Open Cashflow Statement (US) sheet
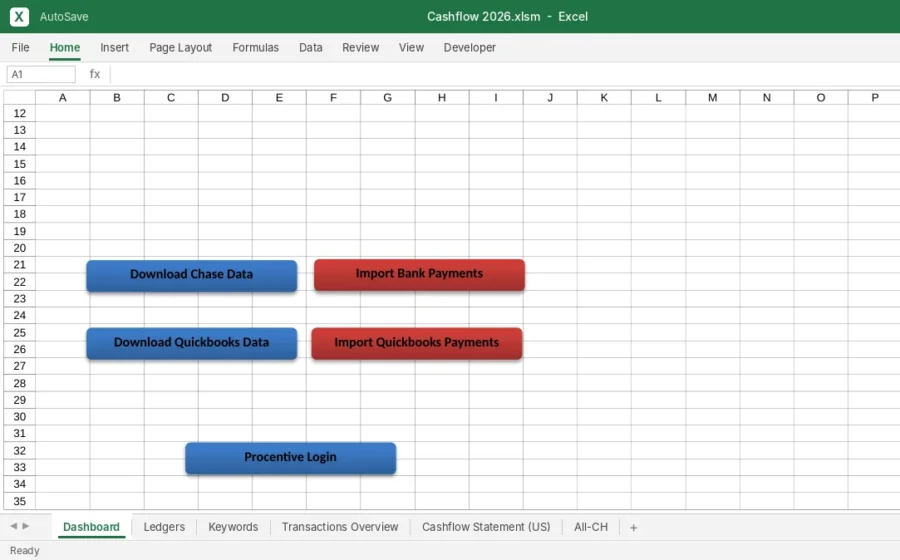This screenshot has width=900, height=560. click(486, 527)
